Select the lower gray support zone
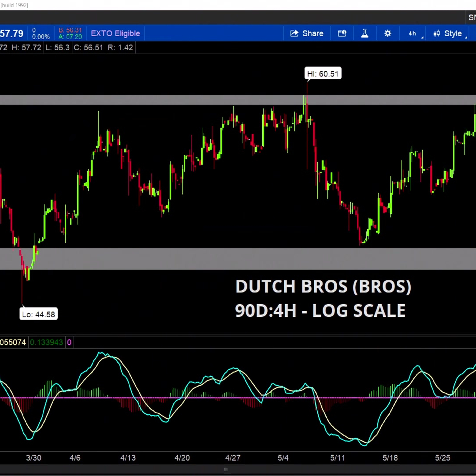Viewport: 476px width, 476px height. click(x=238, y=259)
